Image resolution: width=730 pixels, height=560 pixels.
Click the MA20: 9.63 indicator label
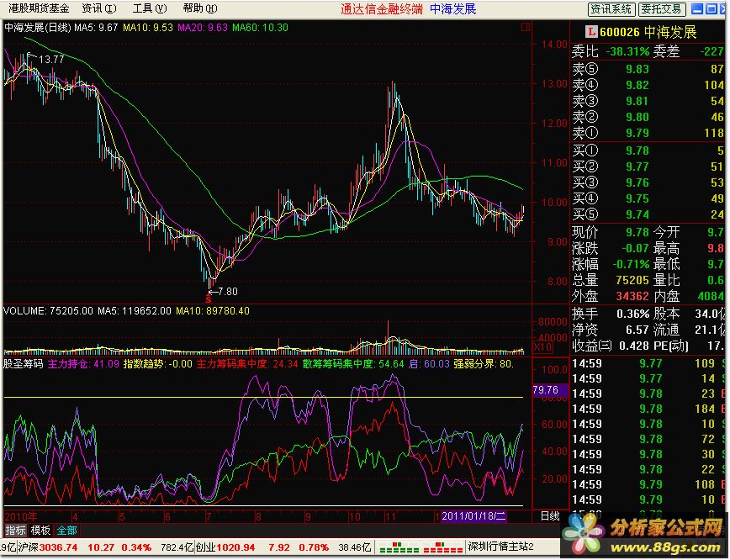coord(203,28)
